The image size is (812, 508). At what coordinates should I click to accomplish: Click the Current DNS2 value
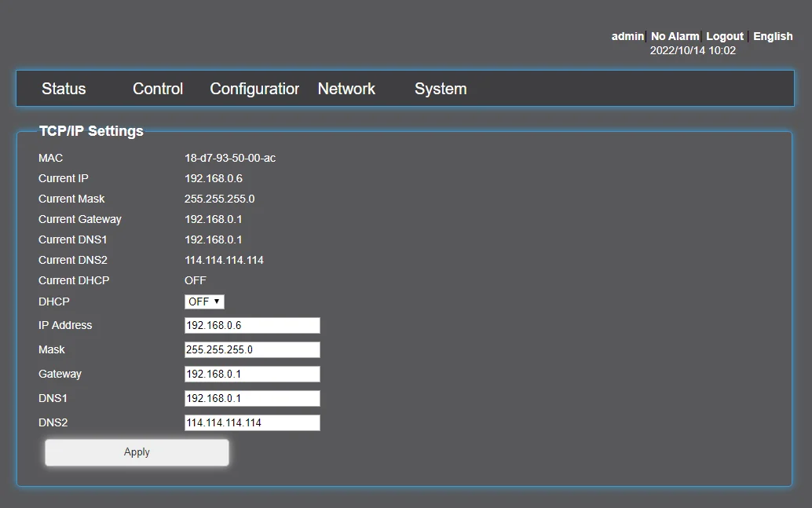pyautogui.click(x=224, y=260)
